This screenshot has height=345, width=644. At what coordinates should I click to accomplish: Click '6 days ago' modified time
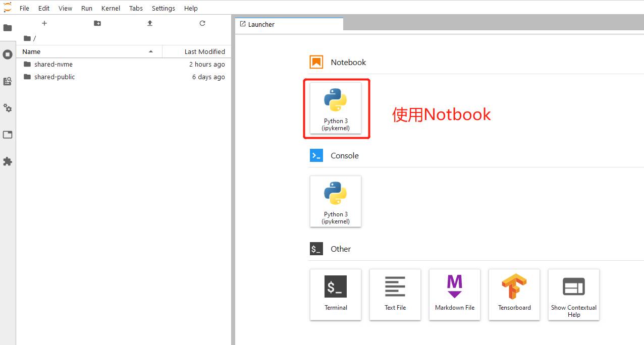point(208,77)
